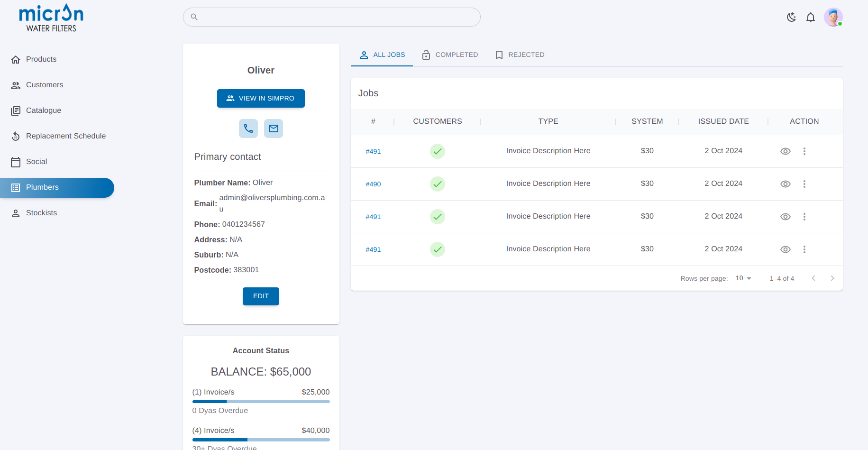
Task: Click the Replacement Schedule clock icon
Action: pos(16,136)
